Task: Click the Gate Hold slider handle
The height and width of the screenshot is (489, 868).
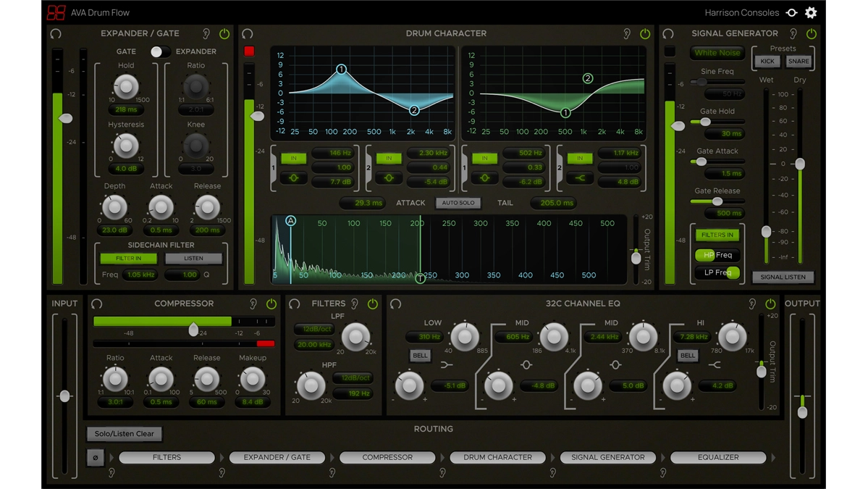Action: [x=705, y=122]
